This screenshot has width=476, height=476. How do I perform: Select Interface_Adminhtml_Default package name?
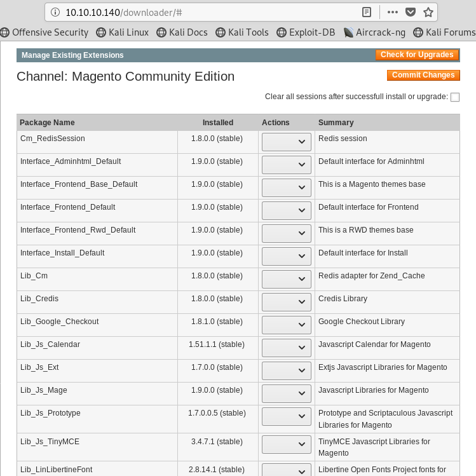(71, 161)
